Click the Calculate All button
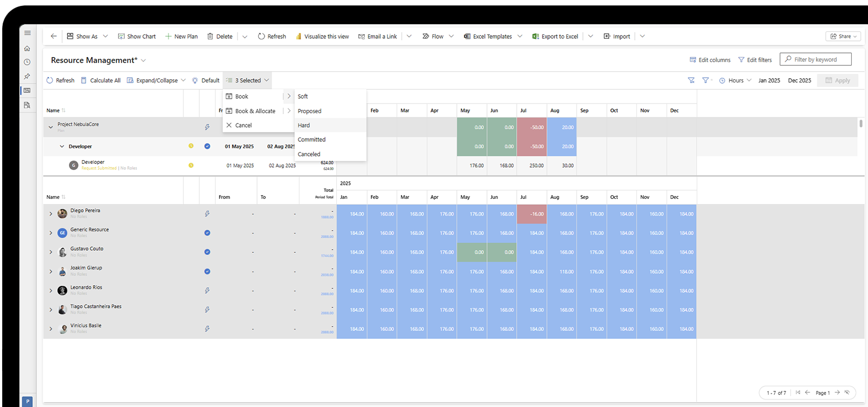This screenshot has width=868, height=407. (x=100, y=80)
